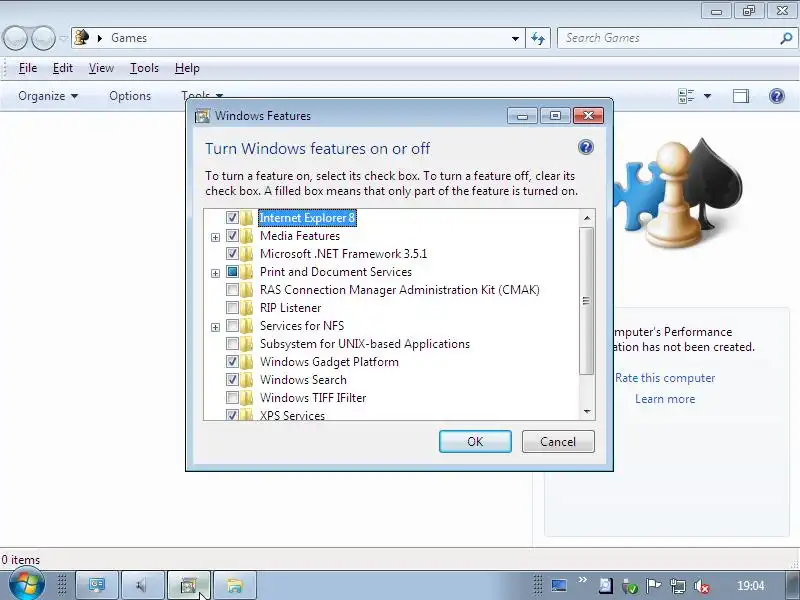Click the scroll down arrow of features list
800x600 pixels.
(x=587, y=411)
